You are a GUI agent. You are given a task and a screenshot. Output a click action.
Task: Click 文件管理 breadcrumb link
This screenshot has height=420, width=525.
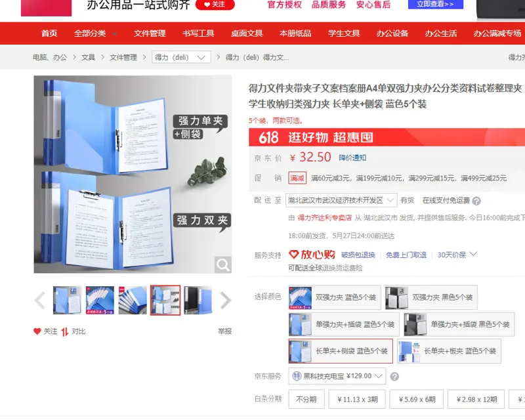[x=123, y=57]
